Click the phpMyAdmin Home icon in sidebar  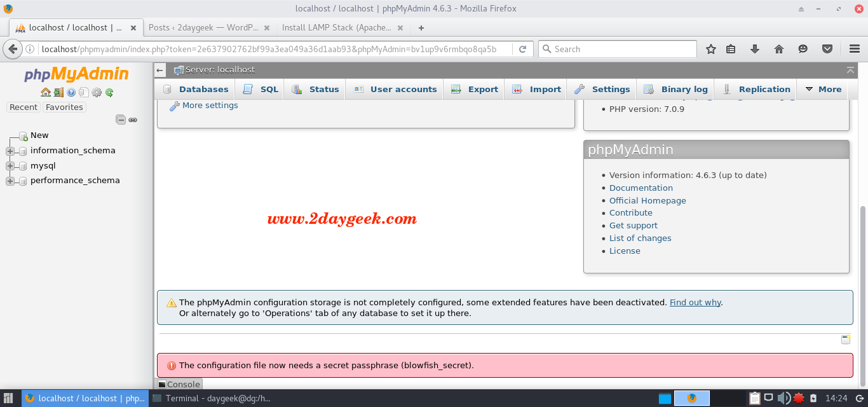coord(46,92)
